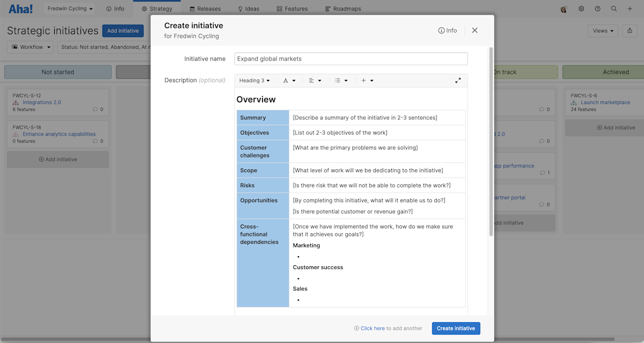Expand the description editor to fullscreen
This screenshot has height=343, width=644.
[458, 80]
